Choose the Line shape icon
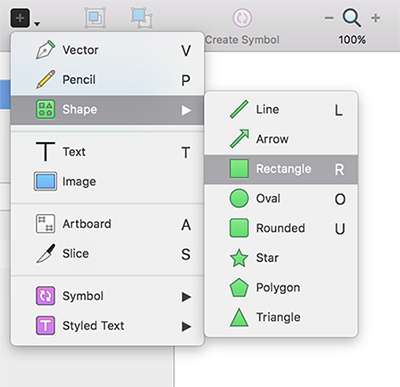This screenshot has height=387, width=400. (x=239, y=109)
